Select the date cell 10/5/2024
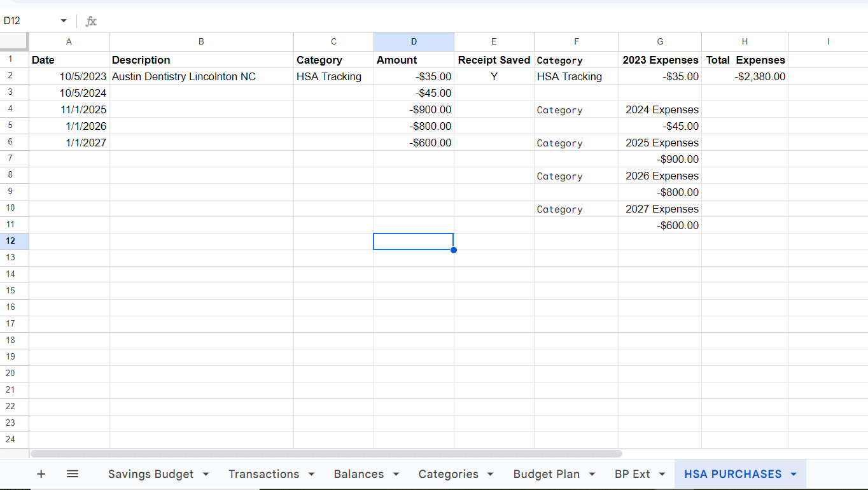Image resolution: width=868 pixels, height=490 pixels. click(69, 93)
